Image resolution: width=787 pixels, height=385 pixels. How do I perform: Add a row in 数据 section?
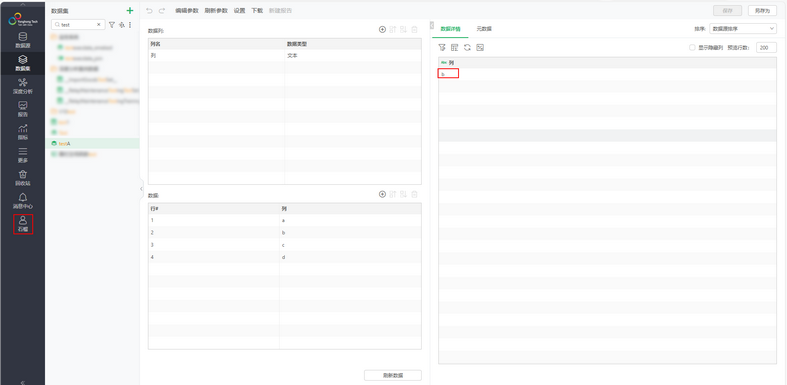coord(382,194)
